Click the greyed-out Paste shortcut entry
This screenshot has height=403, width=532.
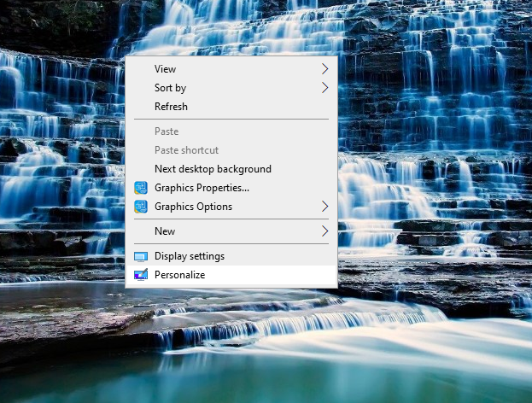186,150
